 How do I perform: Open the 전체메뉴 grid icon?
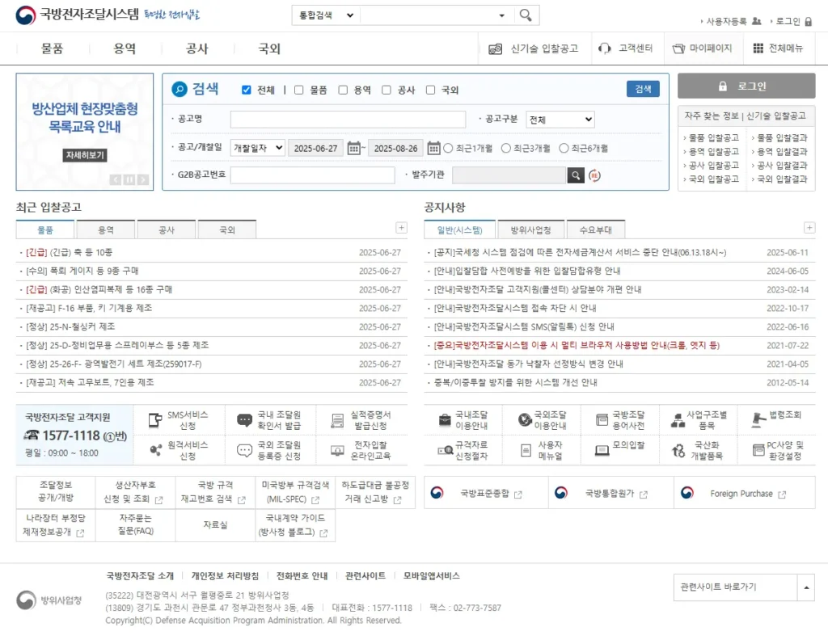point(758,48)
